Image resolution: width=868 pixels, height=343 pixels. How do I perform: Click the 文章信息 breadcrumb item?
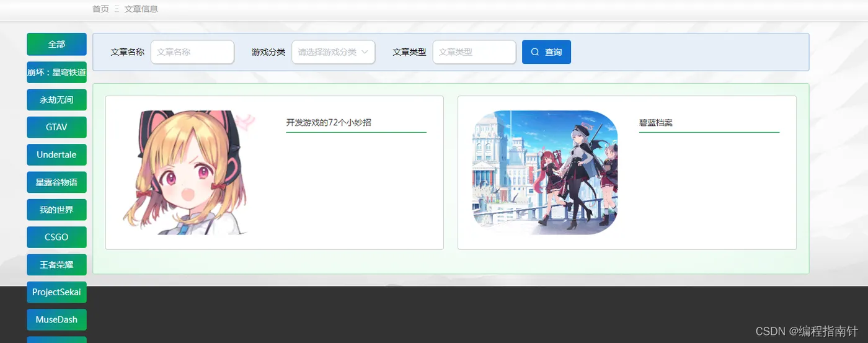point(141,9)
